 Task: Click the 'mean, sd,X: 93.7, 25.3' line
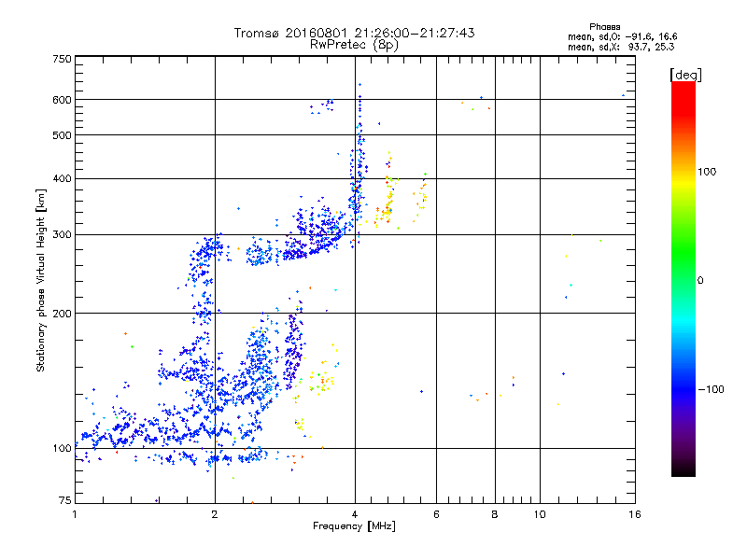click(621, 47)
